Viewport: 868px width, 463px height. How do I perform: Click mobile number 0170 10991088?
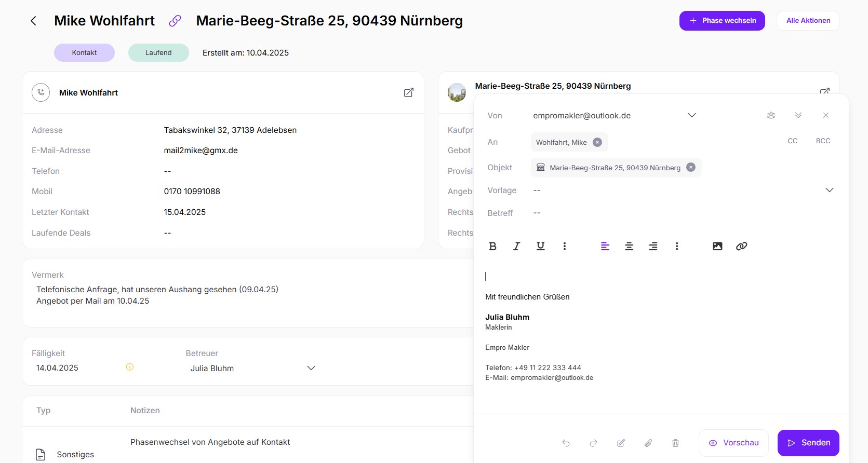pyautogui.click(x=192, y=192)
